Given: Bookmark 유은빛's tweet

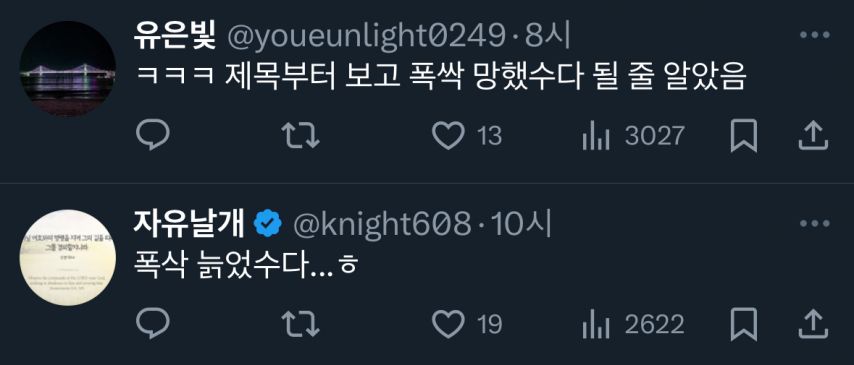Looking at the screenshot, I should pos(743,135).
